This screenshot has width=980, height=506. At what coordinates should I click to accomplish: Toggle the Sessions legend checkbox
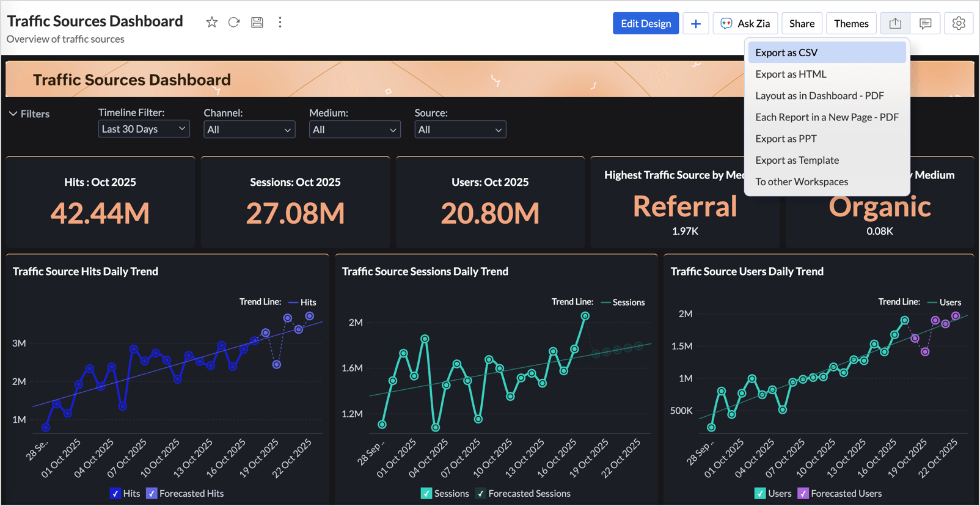[426, 493]
